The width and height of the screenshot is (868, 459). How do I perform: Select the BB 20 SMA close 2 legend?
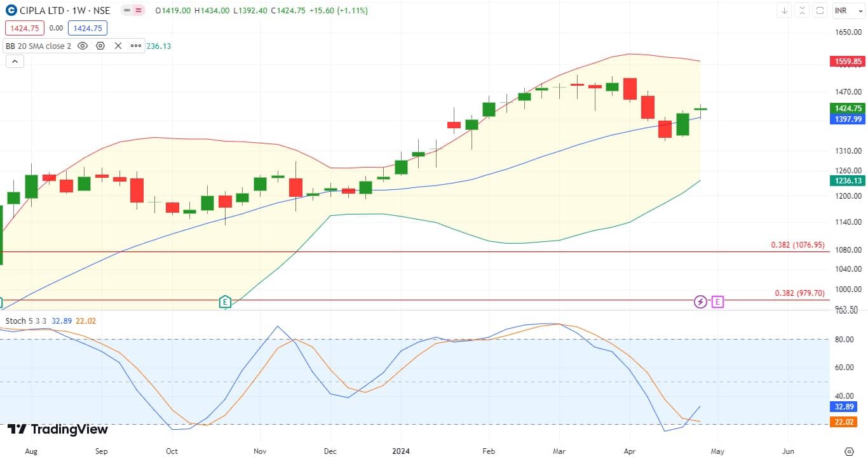(x=38, y=46)
